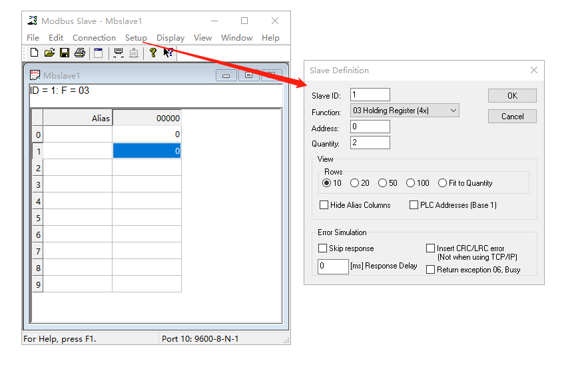Click the Save floppy disk icon

[x=65, y=53]
